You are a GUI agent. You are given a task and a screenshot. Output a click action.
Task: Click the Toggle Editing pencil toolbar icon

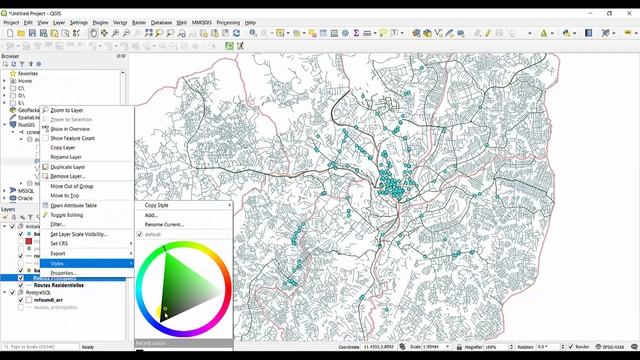(x=488, y=33)
